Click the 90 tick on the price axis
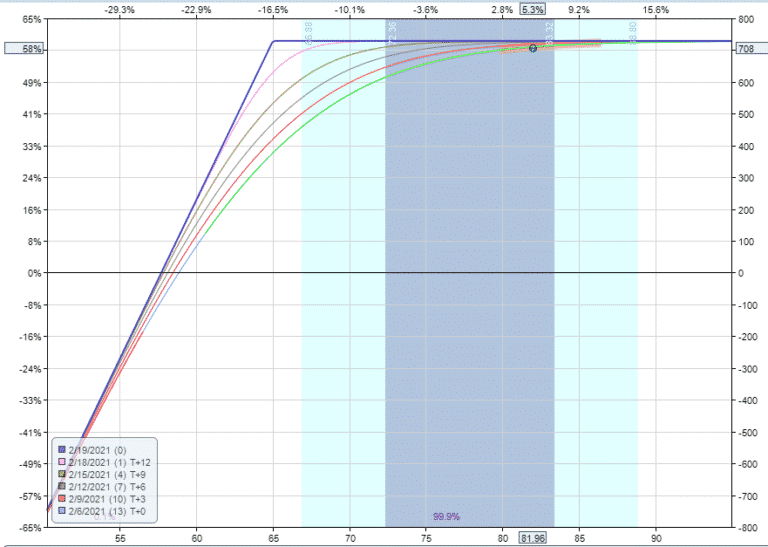Image resolution: width=768 pixels, height=547 pixels. point(656,537)
